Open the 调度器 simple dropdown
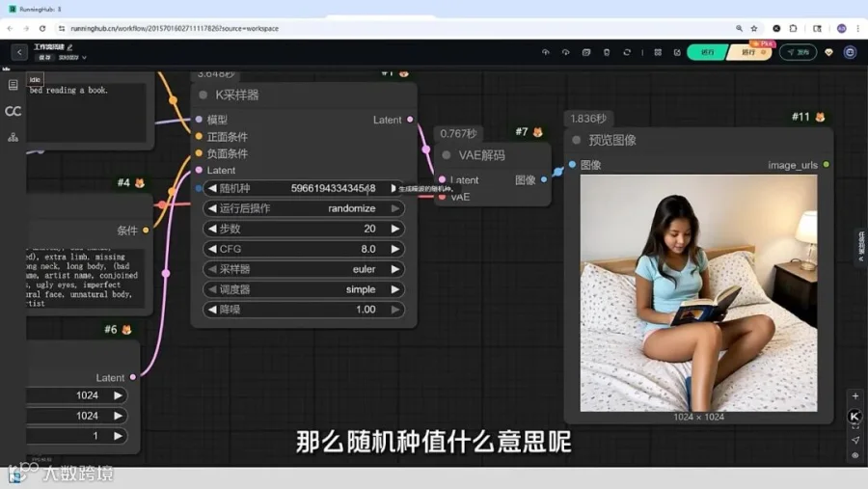The height and width of the screenshot is (489, 868). point(304,289)
